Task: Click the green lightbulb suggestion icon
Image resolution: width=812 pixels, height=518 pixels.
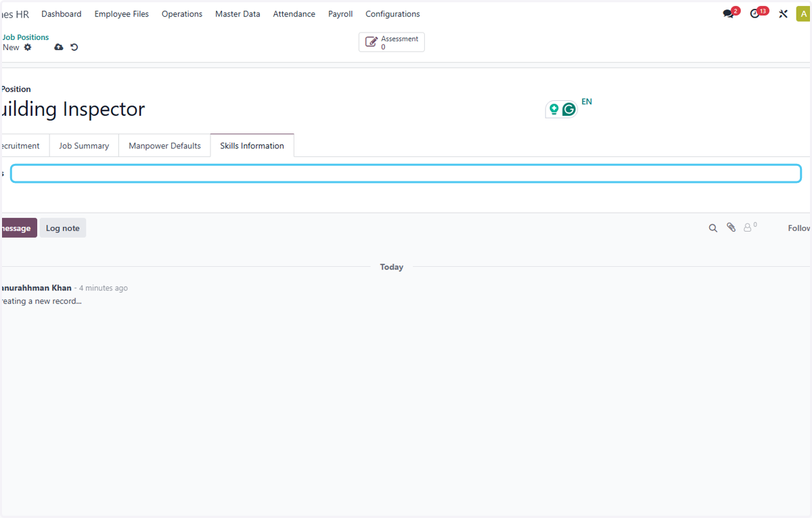Action: coord(554,109)
